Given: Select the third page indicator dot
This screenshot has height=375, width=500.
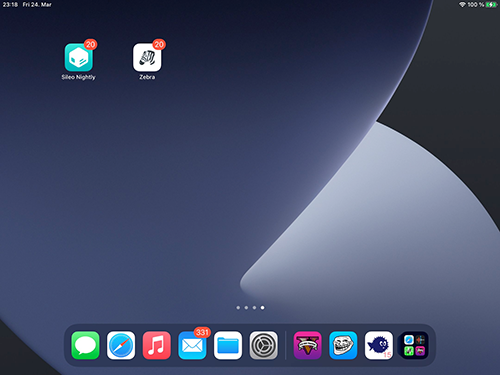Looking at the screenshot, I should pos(254,308).
